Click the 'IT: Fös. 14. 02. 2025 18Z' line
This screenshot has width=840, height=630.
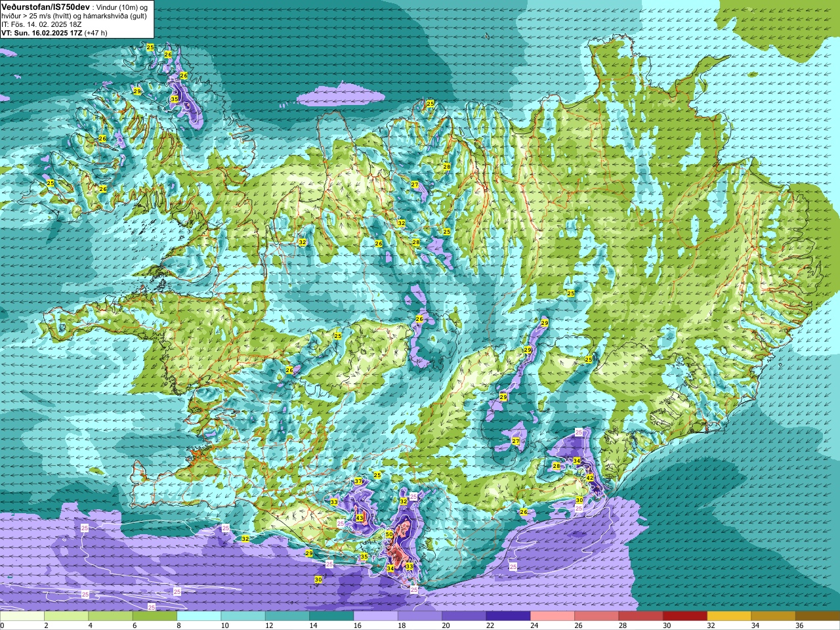point(41,24)
